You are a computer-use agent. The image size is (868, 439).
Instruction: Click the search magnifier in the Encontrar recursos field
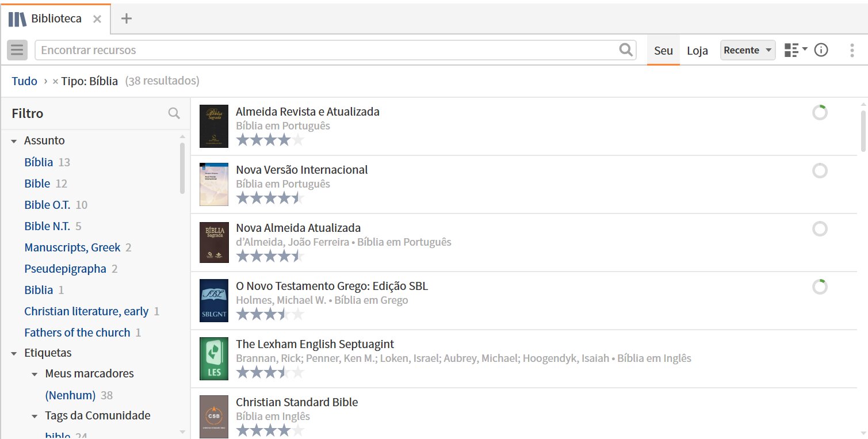626,50
